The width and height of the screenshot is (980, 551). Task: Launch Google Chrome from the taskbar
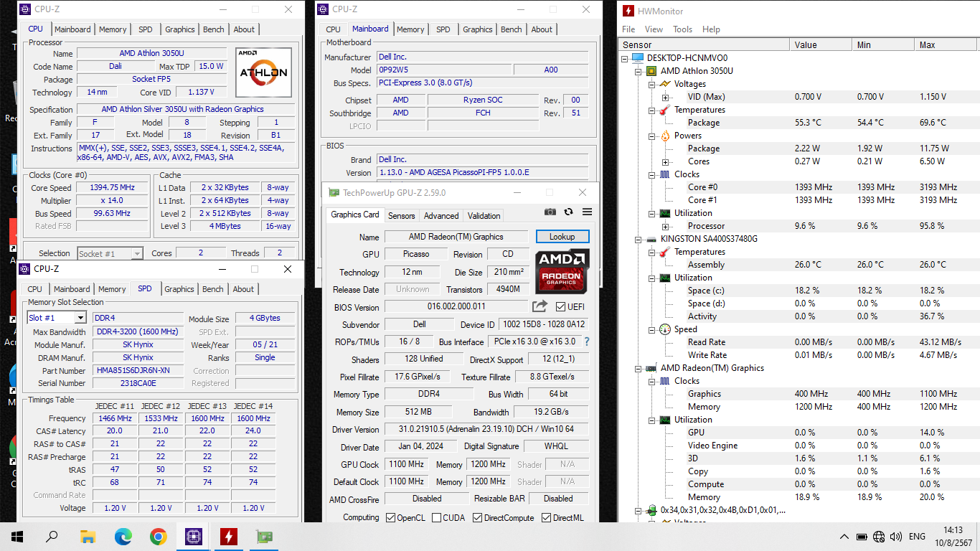[159, 536]
